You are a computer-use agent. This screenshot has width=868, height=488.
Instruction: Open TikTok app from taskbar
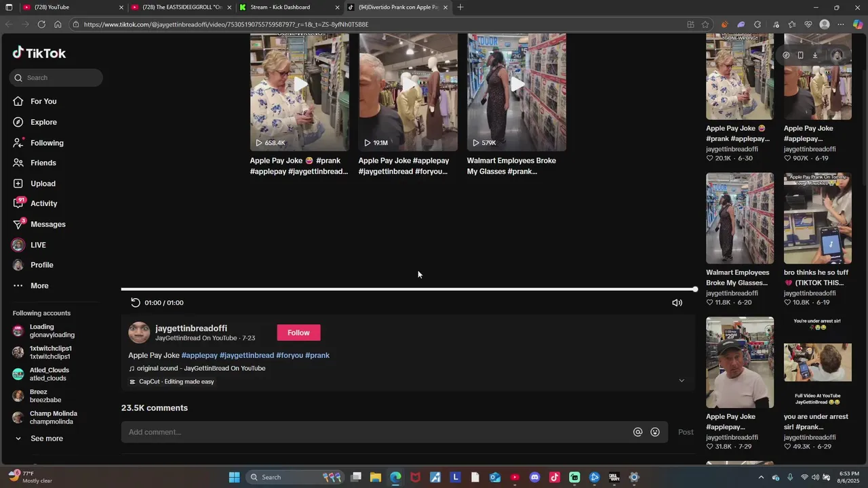tap(554, 477)
